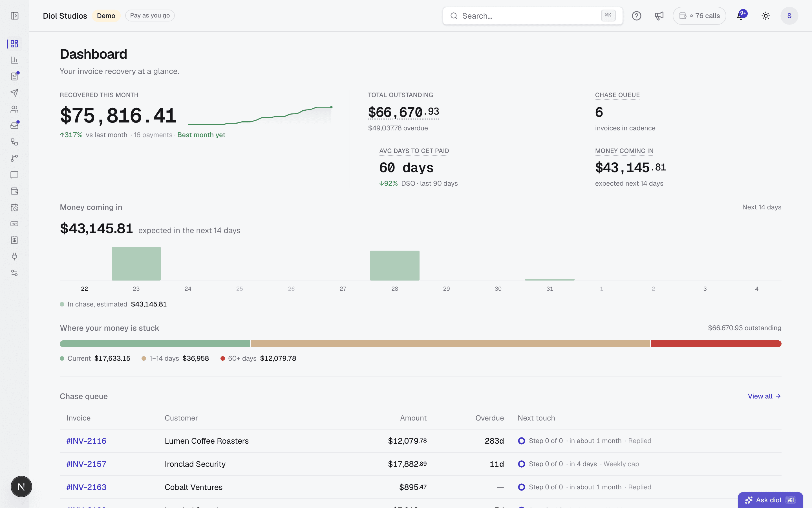Open the user avatar S menu
812x508 pixels.
[x=789, y=16]
